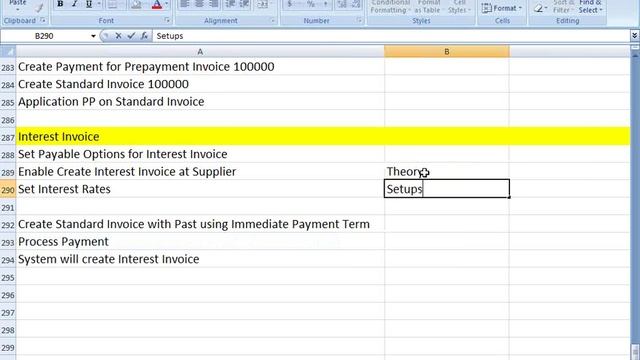Image resolution: width=640 pixels, height=360 pixels.
Task: Select the Format Painter brush
Action: [39, 7]
